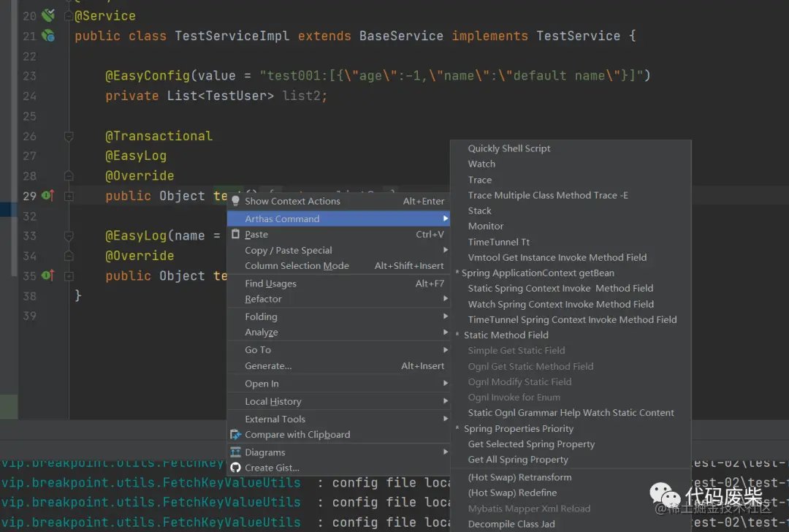Click the @EasyConfig annotation on line 23
789x532 pixels.
click(x=148, y=75)
